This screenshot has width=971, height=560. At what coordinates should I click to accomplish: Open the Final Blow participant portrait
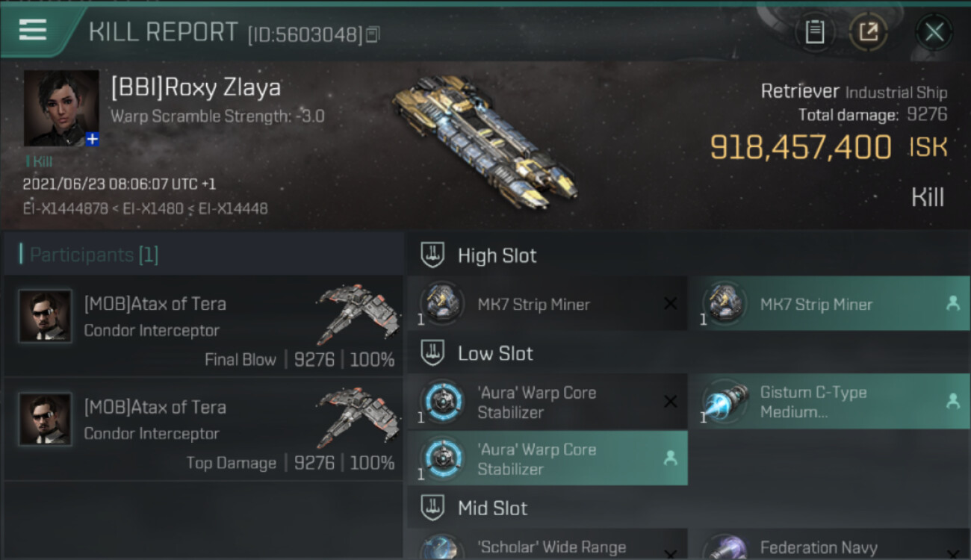45,317
